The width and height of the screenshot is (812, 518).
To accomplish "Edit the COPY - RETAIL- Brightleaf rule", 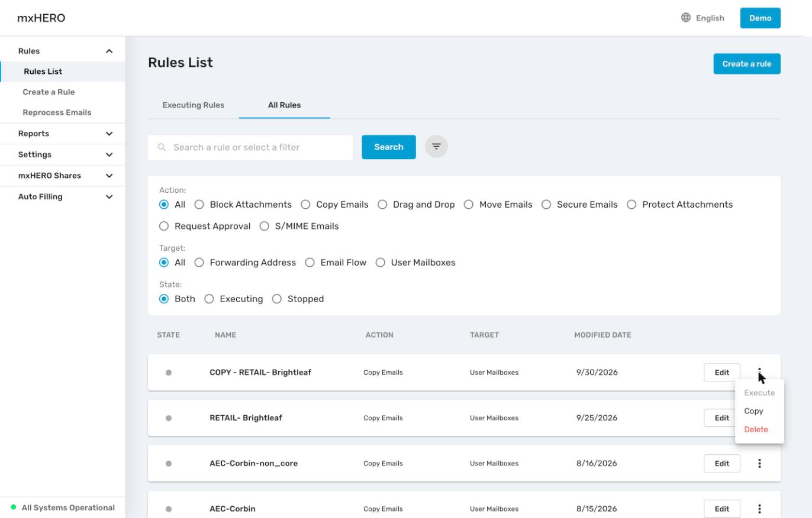I will [722, 373].
